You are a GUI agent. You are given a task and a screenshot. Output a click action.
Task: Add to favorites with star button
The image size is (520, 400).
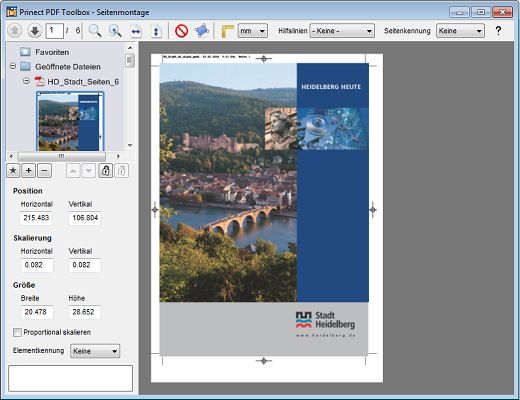(x=13, y=171)
